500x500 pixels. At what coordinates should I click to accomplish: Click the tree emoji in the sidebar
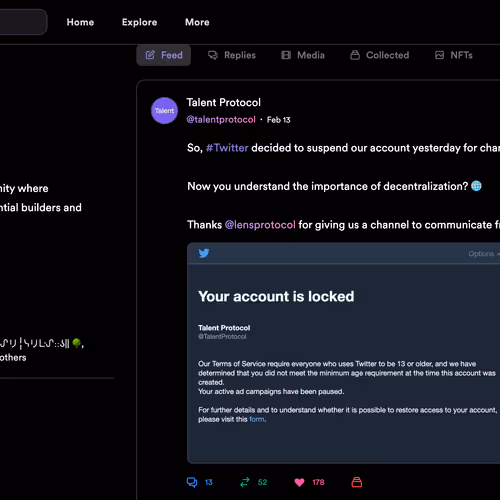point(76,343)
